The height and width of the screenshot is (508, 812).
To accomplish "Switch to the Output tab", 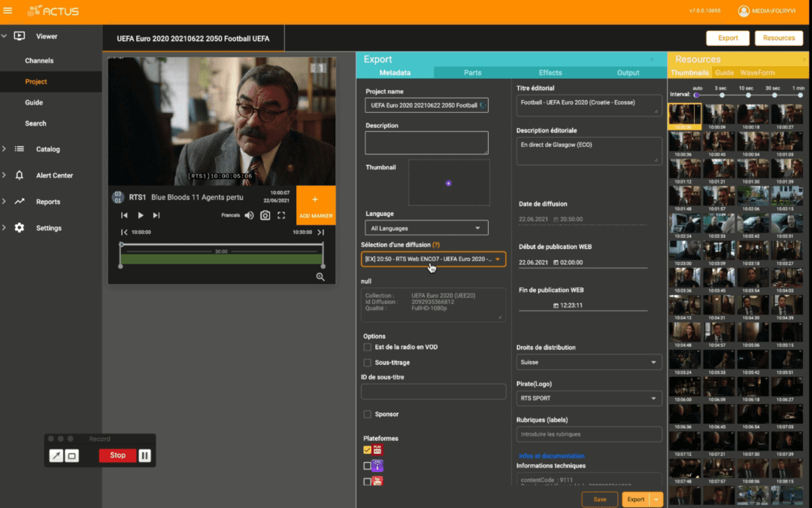I will click(x=628, y=72).
